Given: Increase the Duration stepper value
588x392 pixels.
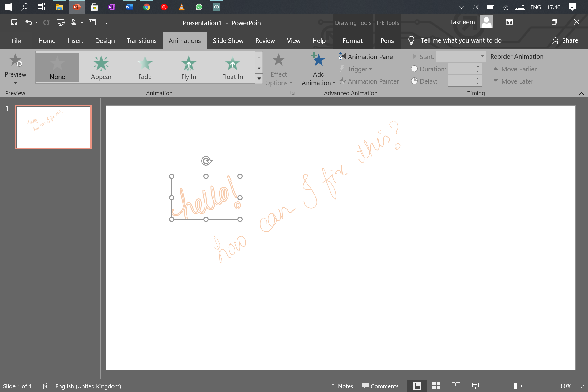Looking at the screenshot, I should (478, 66).
